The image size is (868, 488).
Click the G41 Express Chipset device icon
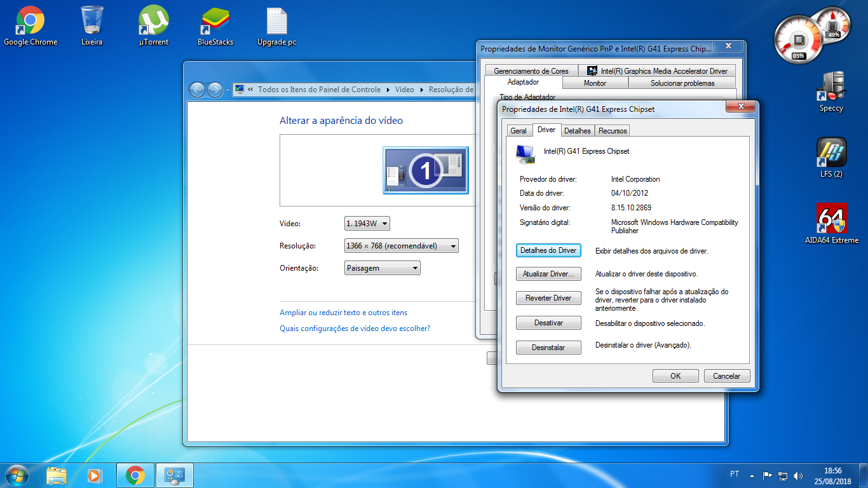[525, 154]
